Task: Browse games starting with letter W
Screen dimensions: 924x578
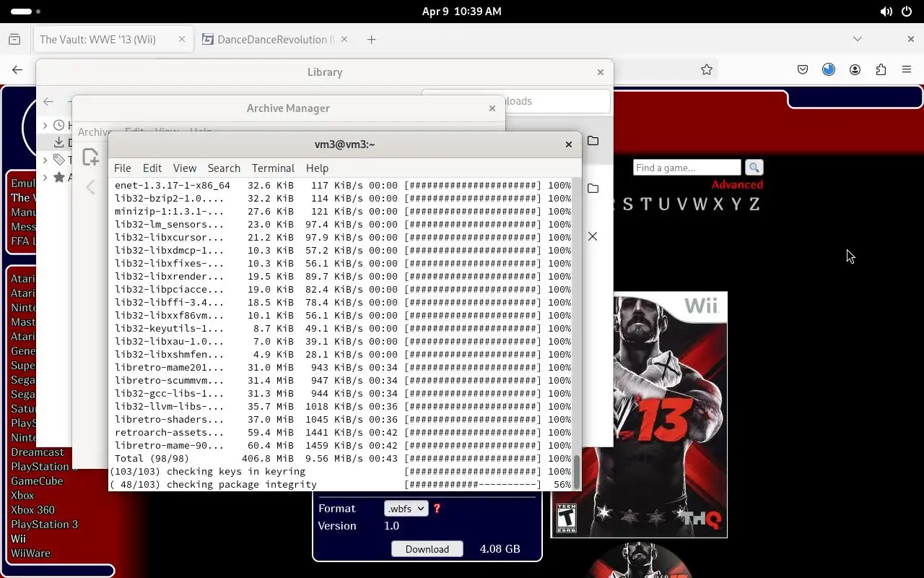Action: (699, 204)
